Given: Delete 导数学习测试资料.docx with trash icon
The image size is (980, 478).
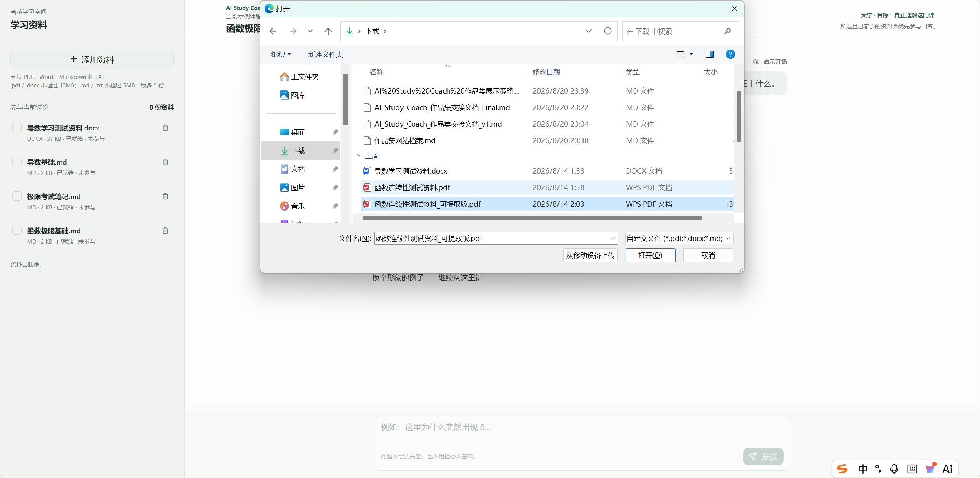Looking at the screenshot, I should [x=165, y=128].
